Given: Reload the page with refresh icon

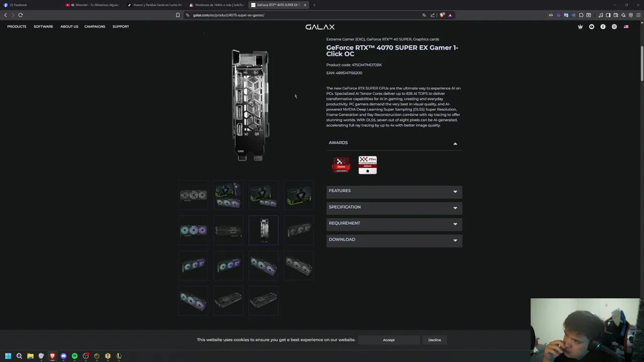Looking at the screenshot, I should [21, 15].
